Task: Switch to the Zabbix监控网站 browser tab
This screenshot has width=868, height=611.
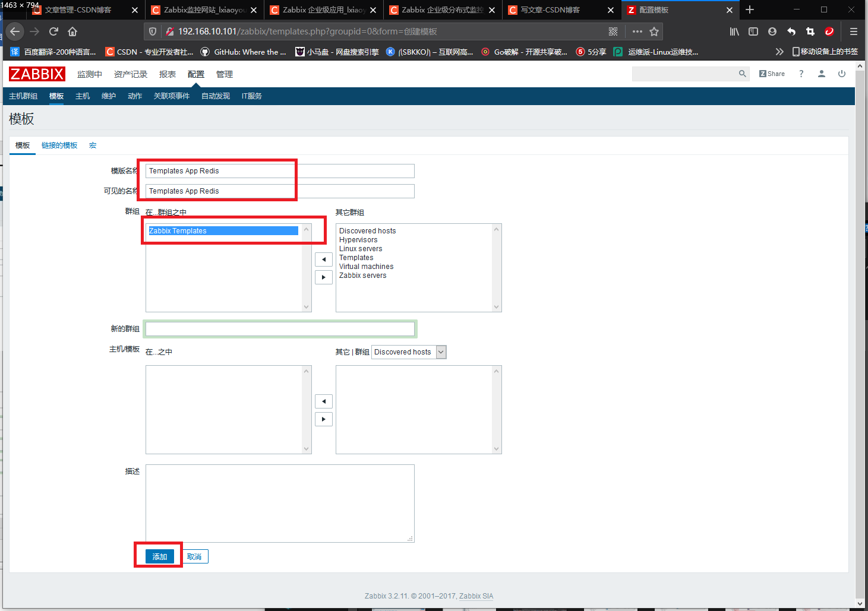Action: pos(205,10)
